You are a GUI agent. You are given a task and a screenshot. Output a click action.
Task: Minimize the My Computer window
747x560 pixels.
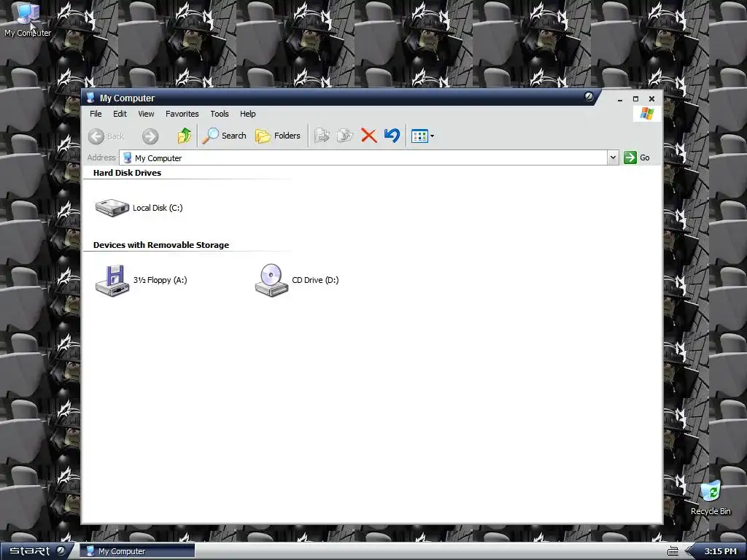[620, 99]
